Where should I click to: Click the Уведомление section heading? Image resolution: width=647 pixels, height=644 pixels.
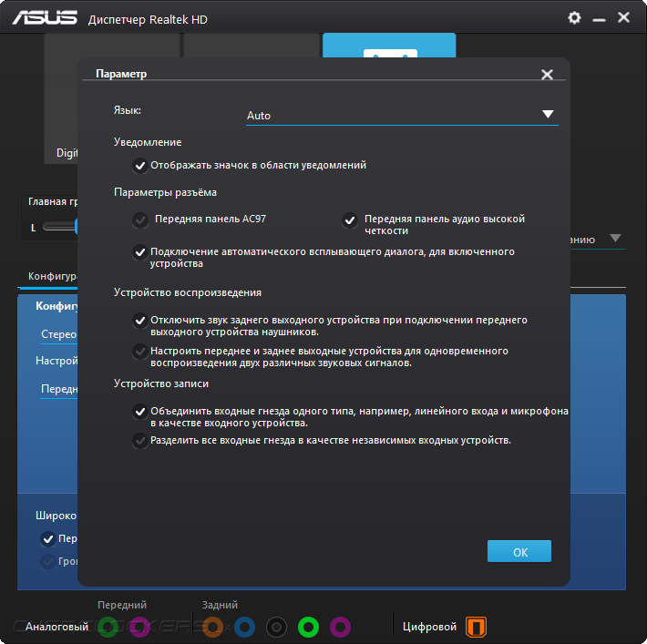pos(148,142)
